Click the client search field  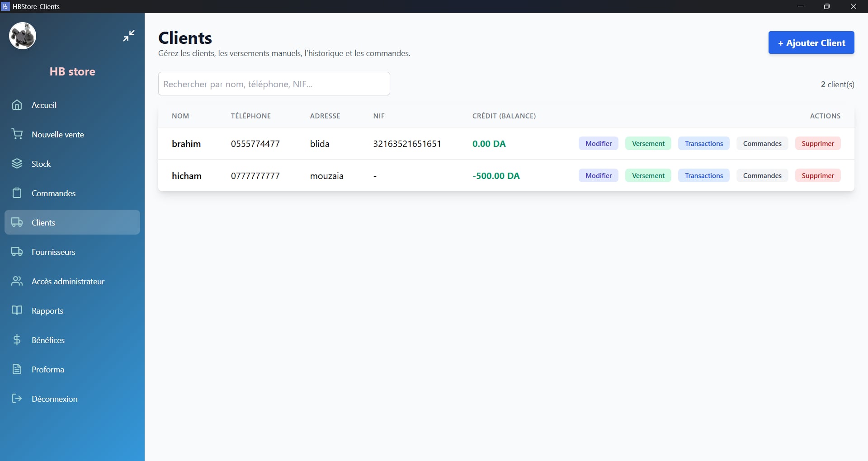coord(274,84)
